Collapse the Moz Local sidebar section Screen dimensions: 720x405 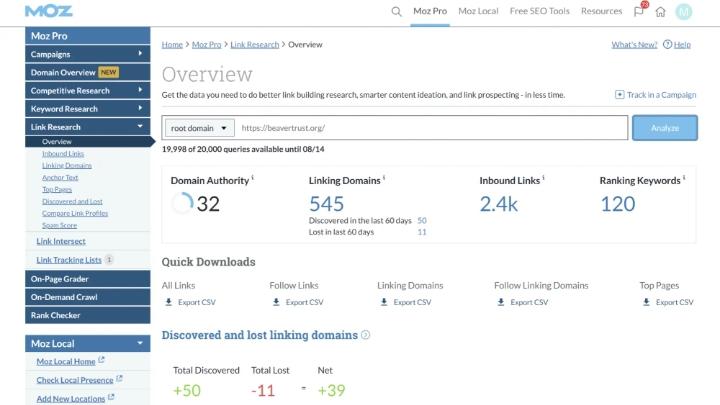tap(140, 343)
